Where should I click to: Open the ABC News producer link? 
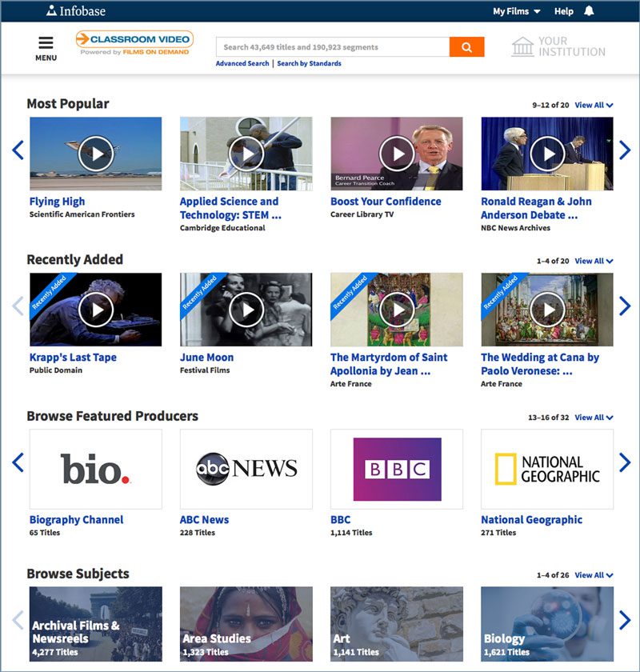coord(205,520)
